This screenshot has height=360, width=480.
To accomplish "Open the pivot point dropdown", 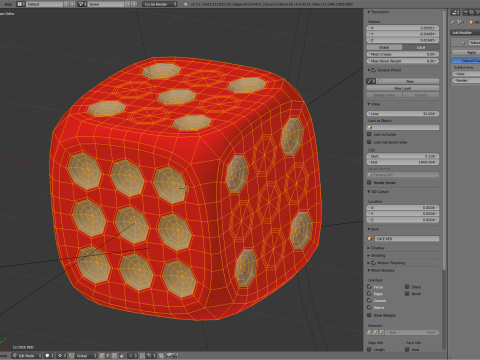I will (x=62, y=356).
